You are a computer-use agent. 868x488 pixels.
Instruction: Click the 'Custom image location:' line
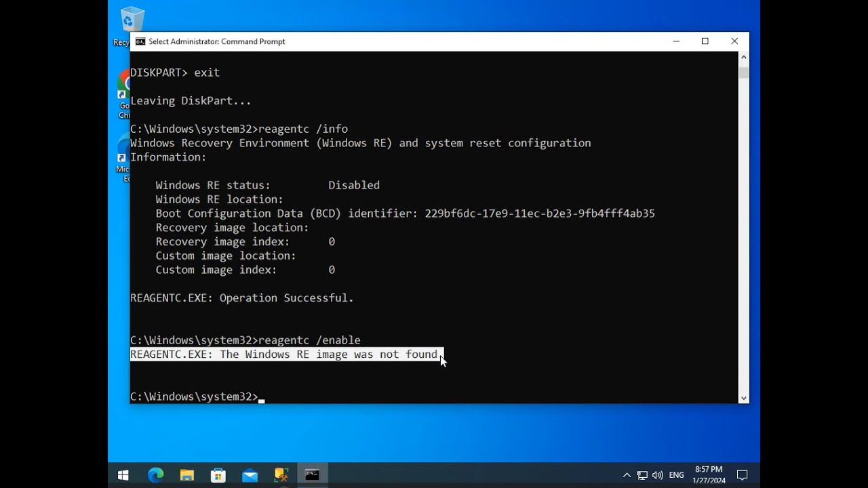click(226, 256)
